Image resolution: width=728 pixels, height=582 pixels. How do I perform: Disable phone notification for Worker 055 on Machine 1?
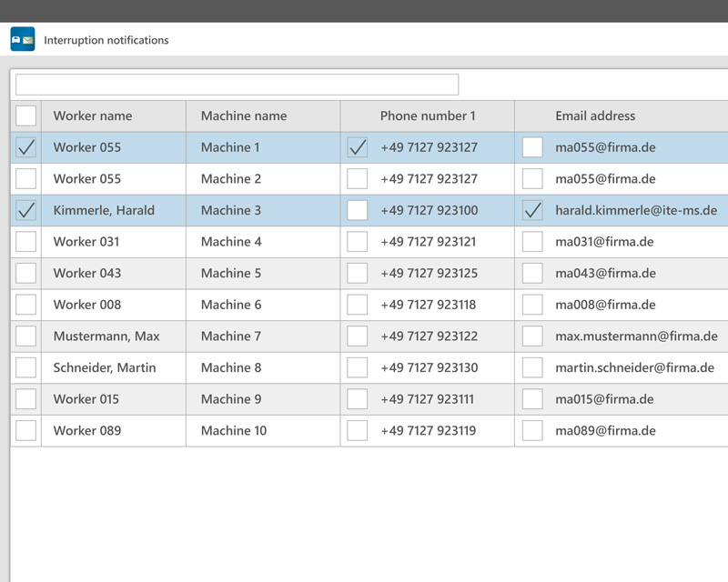(x=358, y=146)
